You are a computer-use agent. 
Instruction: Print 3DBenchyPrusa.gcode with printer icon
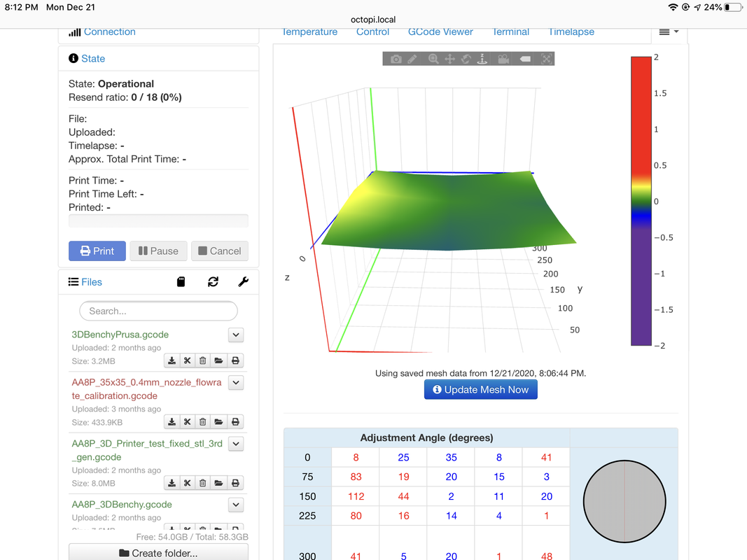(x=235, y=360)
